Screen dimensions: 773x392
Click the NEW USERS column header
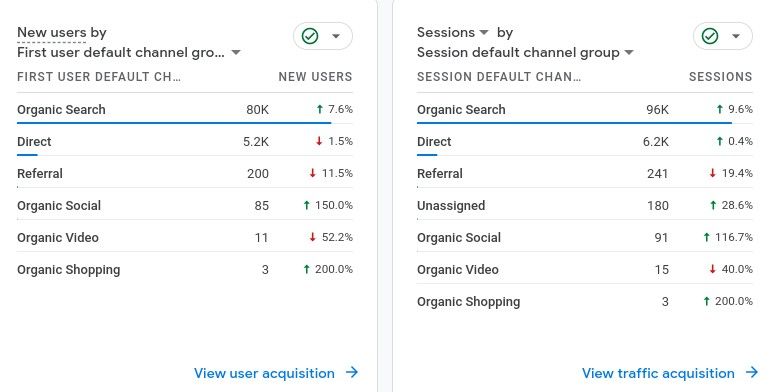tap(316, 77)
